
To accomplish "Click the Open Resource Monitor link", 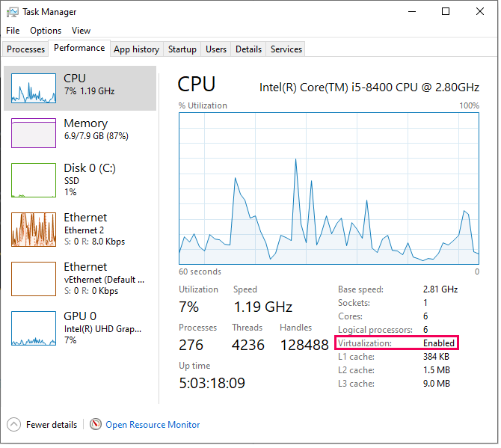I will 153,425.
